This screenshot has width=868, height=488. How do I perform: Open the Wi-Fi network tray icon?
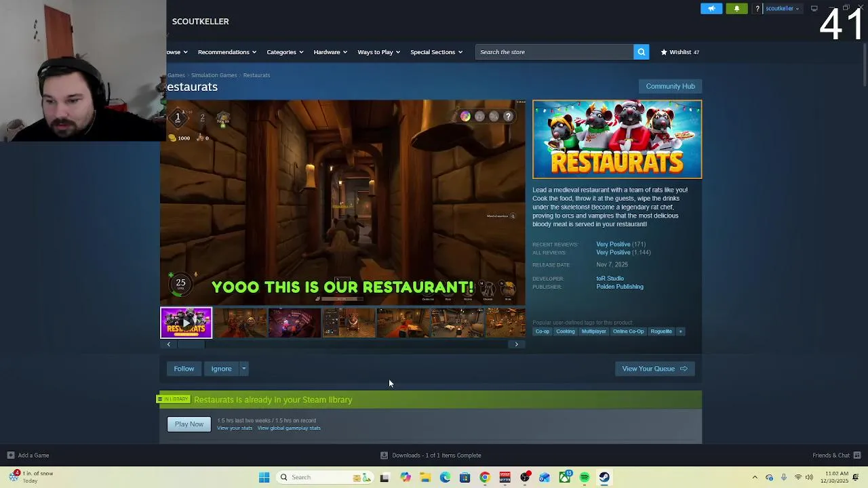click(798, 477)
